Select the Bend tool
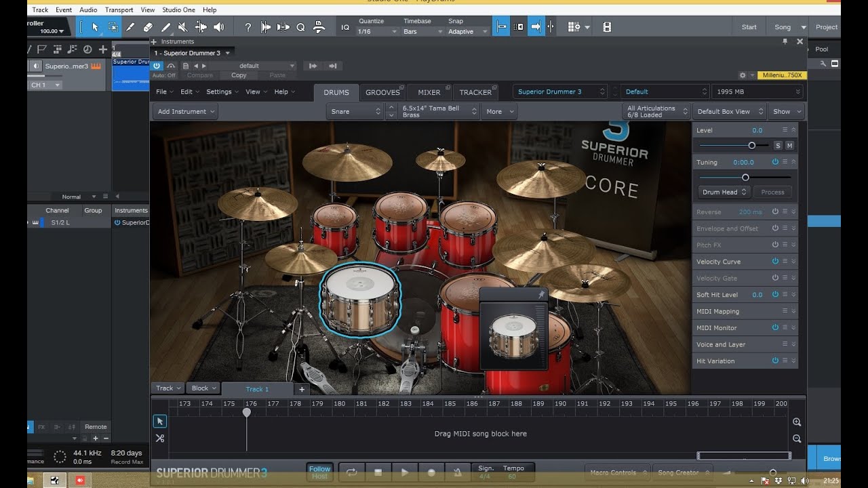This screenshot has height=488, width=868. coord(201,27)
